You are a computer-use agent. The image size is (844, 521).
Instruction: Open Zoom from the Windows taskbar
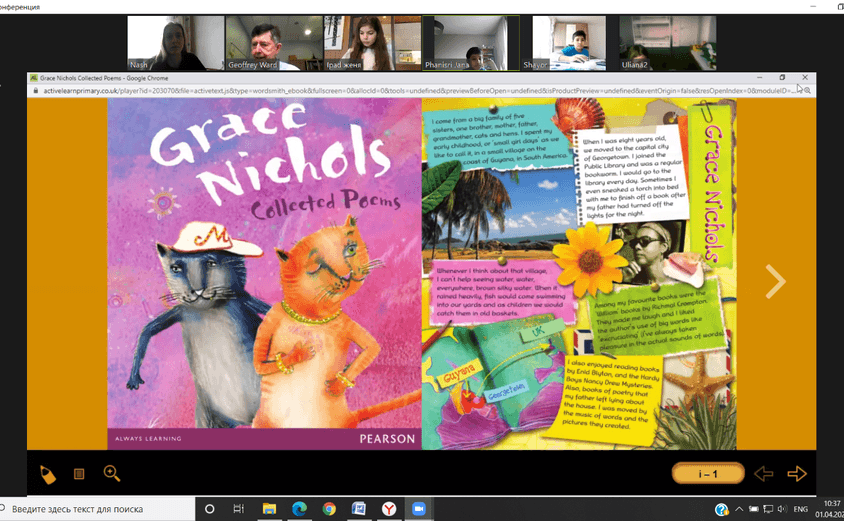coord(419,509)
